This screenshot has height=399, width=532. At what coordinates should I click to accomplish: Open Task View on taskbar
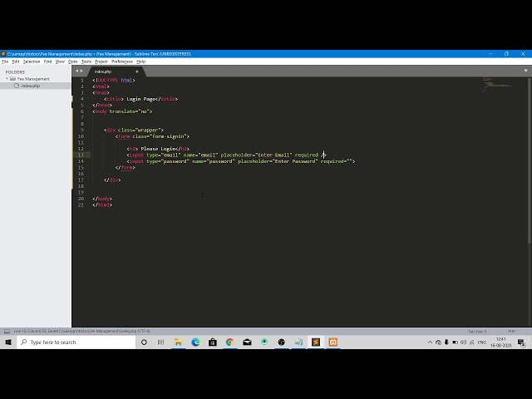coord(160,342)
